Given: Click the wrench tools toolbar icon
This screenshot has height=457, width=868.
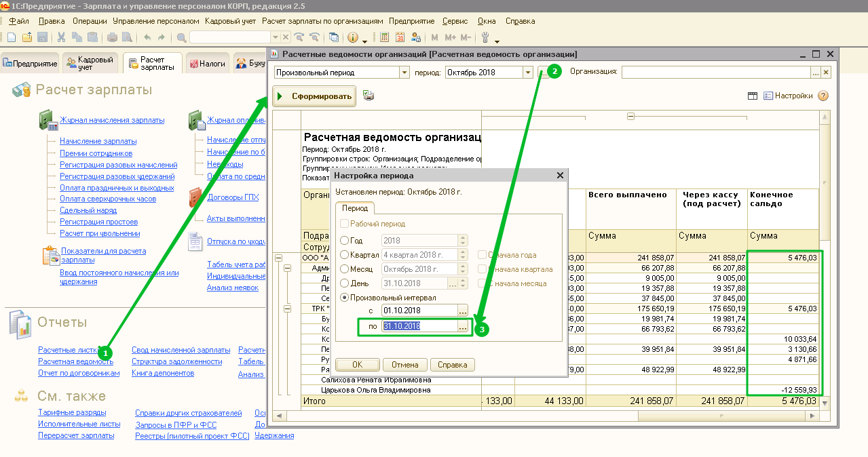Looking at the screenshot, I should click(485, 37).
